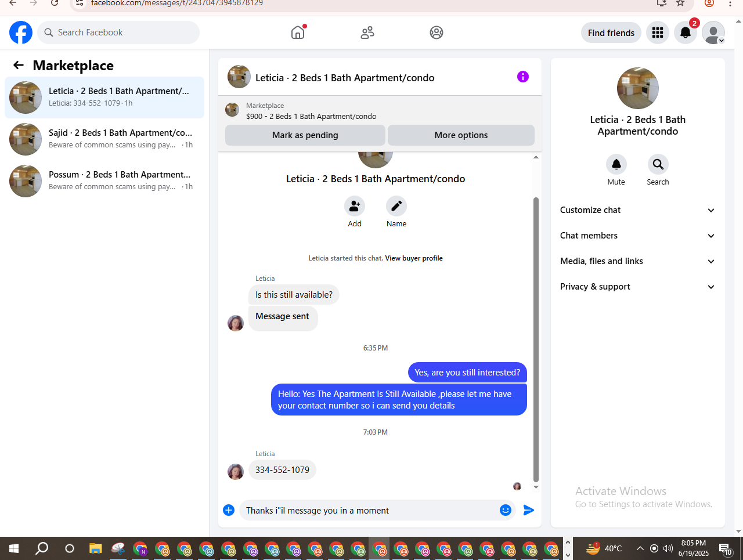Expand the Privacy & support section
The image size is (743, 560).
638,287
